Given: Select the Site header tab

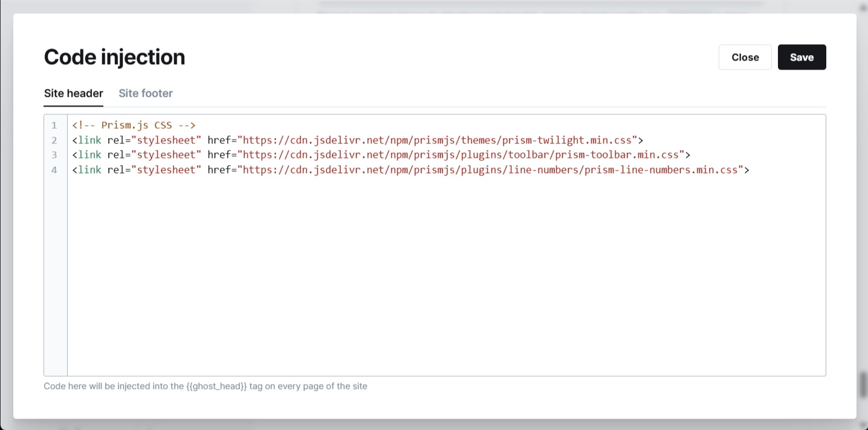Looking at the screenshot, I should tap(73, 93).
